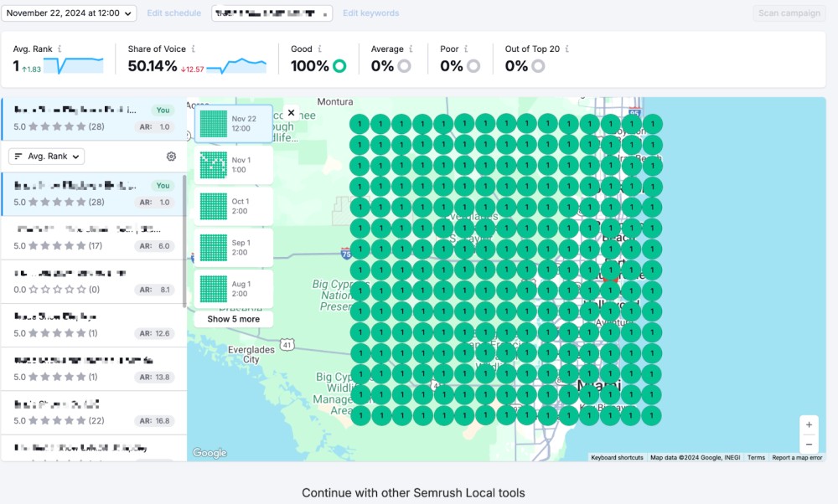Click the info icon next to Average
The height and width of the screenshot is (504, 838).
pyautogui.click(x=411, y=49)
